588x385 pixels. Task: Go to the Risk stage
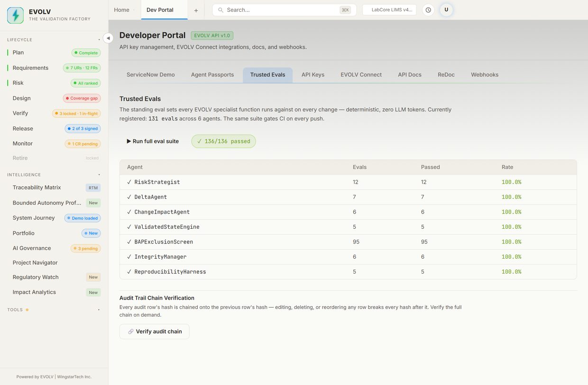pos(54,83)
